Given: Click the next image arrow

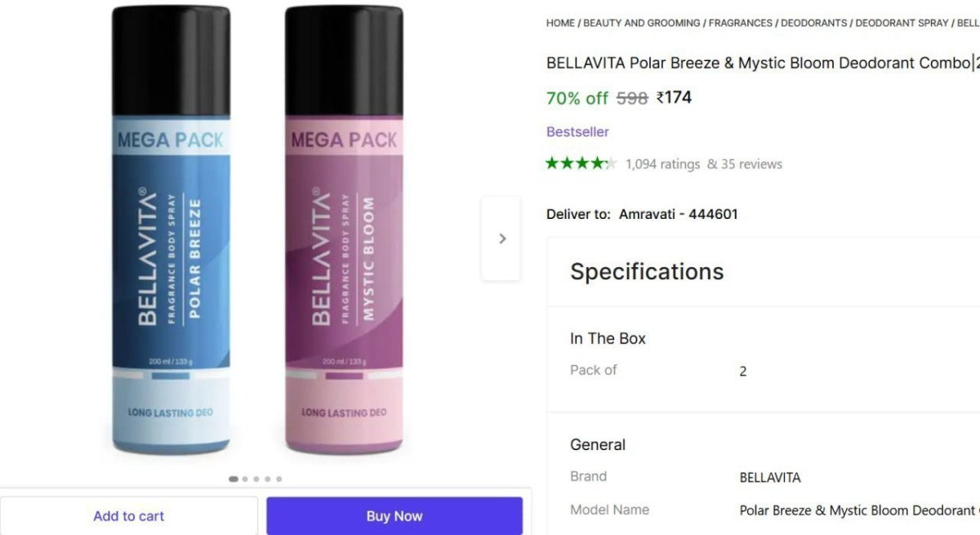Looking at the screenshot, I should pyautogui.click(x=501, y=237).
